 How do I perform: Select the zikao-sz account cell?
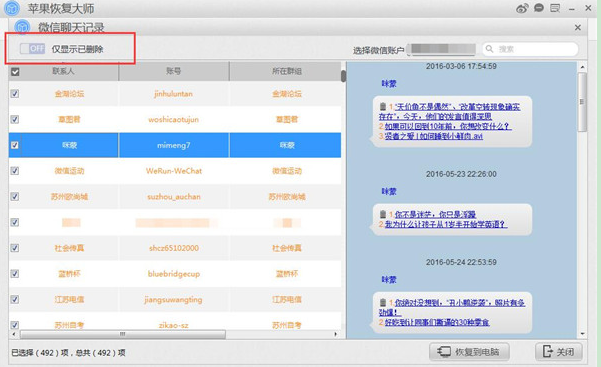pyautogui.click(x=174, y=325)
